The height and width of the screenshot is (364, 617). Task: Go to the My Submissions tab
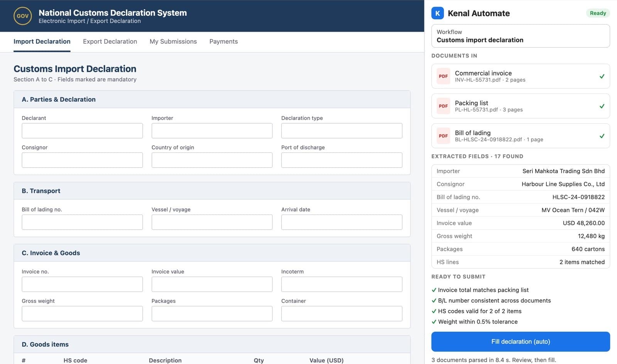coord(173,42)
